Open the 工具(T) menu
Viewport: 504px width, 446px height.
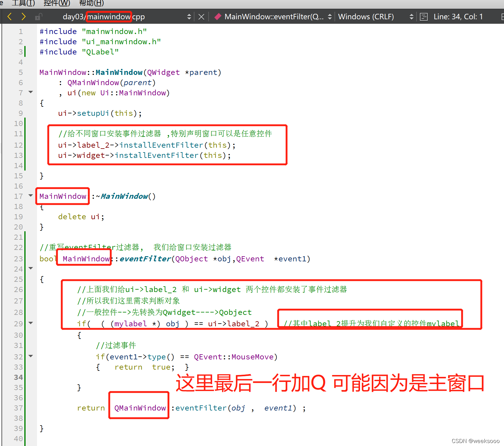coord(23,3)
